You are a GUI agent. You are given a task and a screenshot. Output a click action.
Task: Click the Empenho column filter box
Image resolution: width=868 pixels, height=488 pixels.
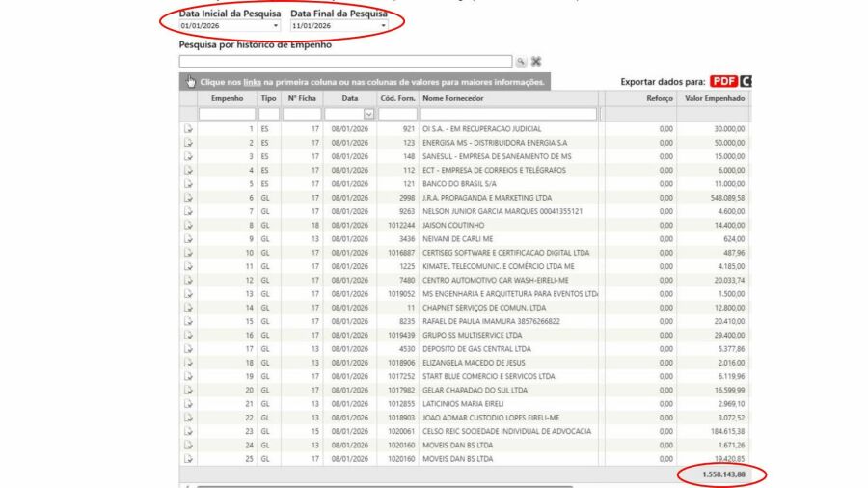pos(227,114)
